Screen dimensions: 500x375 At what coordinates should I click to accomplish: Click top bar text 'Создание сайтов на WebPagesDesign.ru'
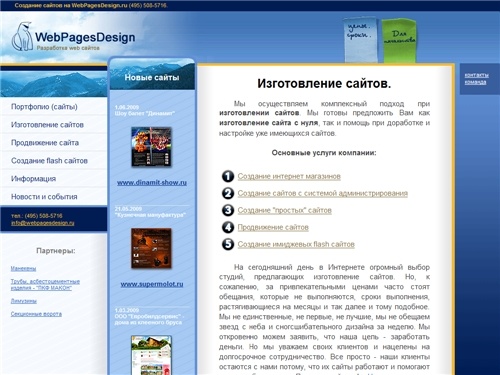[x=71, y=6]
